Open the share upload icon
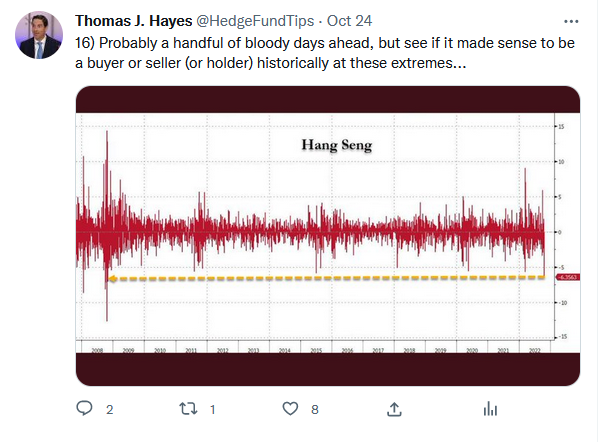This screenshot has width=598, height=442. click(394, 409)
